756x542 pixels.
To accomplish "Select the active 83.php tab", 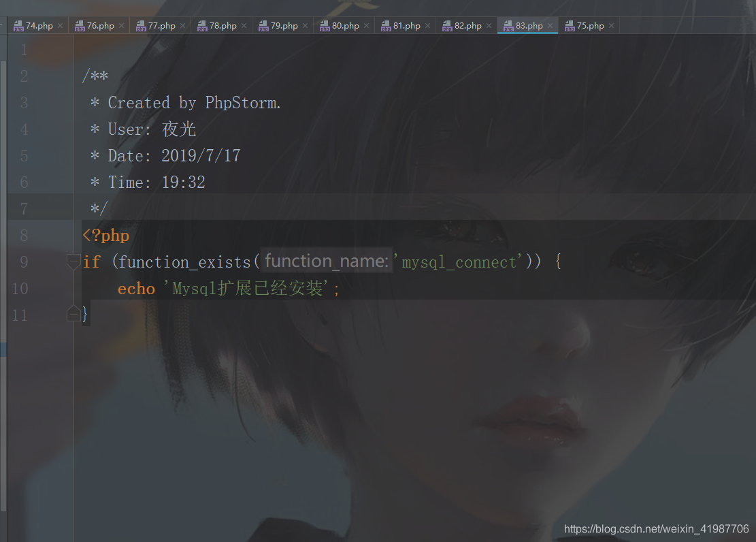I will point(529,26).
